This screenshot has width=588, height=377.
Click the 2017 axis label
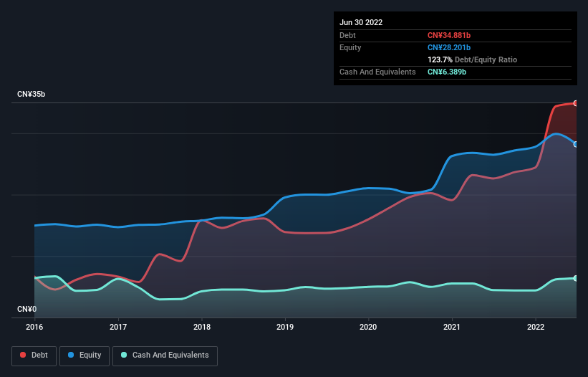click(118, 327)
